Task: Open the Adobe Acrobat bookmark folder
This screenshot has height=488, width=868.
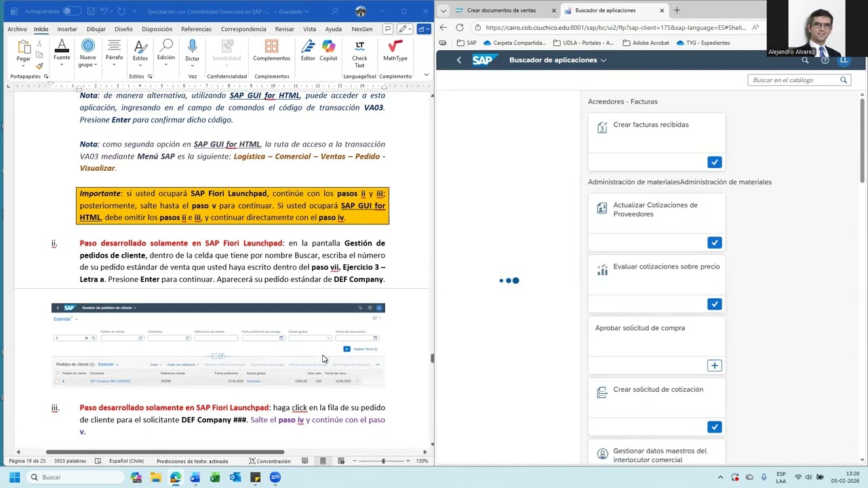Action: (646, 43)
